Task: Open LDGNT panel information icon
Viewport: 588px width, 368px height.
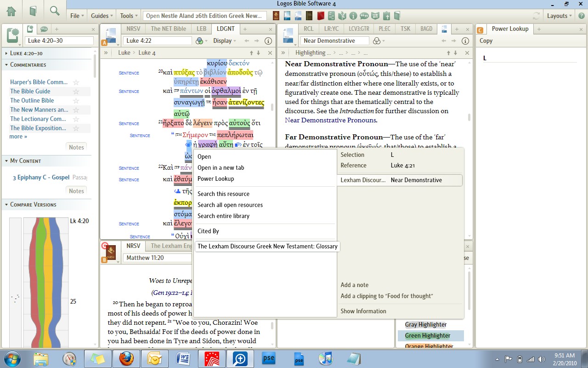Action: [268, 40]
